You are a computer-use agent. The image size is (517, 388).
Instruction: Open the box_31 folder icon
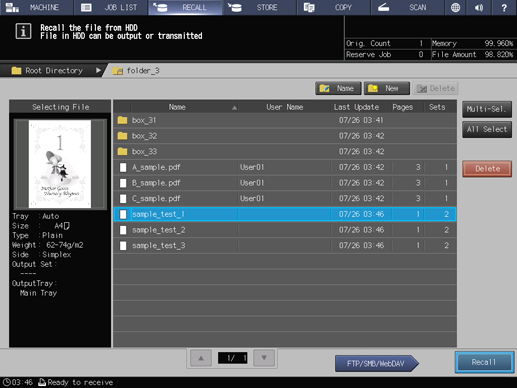(x=122, y=120)
